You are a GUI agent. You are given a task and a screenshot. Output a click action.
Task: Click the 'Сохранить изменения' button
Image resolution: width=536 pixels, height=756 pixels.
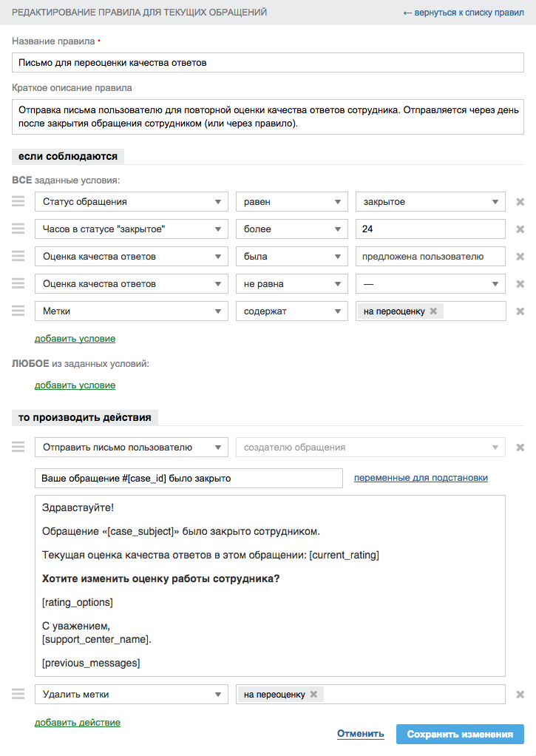[460, 734]
